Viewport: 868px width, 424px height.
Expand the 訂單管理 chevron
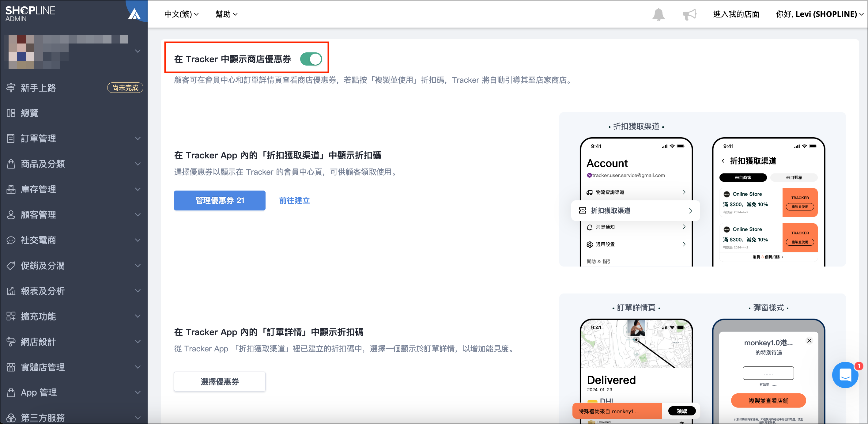(x=138, y=138)
